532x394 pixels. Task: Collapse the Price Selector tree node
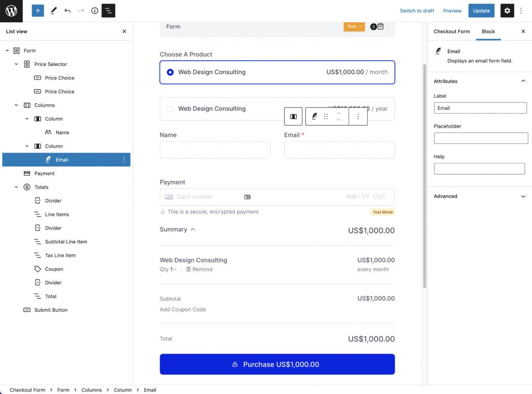(x=16, y=64)
